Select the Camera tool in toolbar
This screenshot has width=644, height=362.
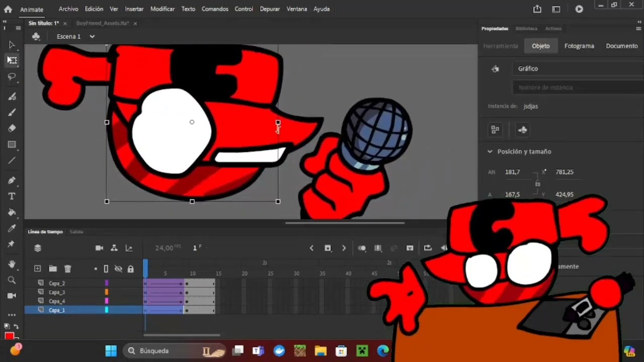(x=12, y=296)
